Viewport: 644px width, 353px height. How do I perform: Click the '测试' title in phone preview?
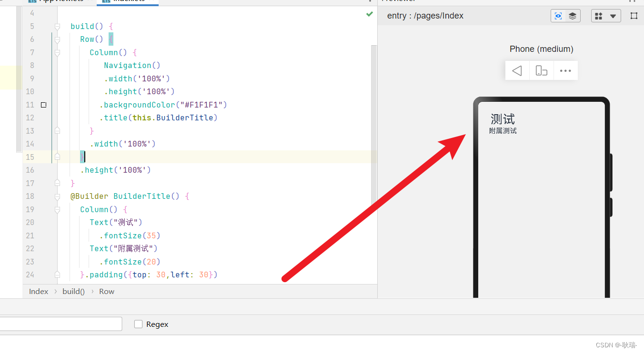pyautogui.click(x=503, y=118)
